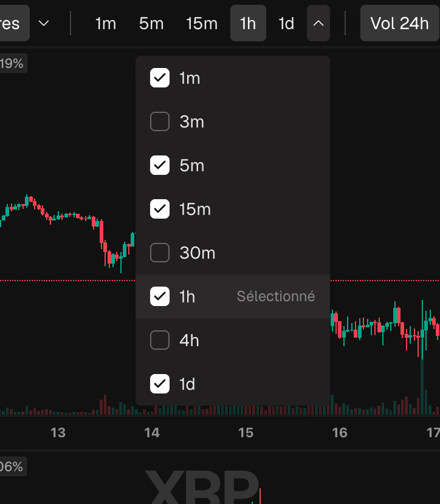
Task: Choose the 15m interval toolbar button
Action: click(x=202, y=23)
